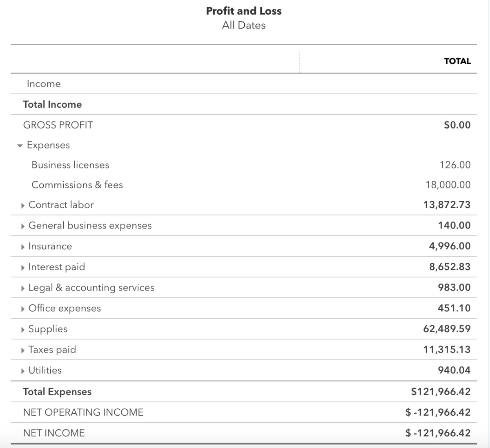Select the TOTAL column header

pos(457,61)
